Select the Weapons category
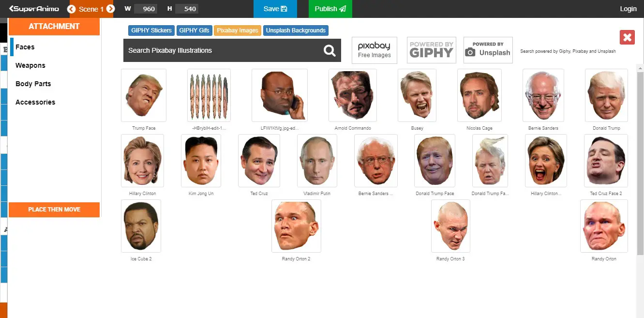The height and width of the screenshot is (318, 644). tap(30, 65)
